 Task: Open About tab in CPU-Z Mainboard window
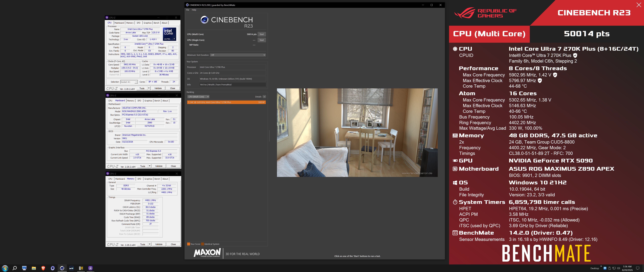tap(165, 101)
